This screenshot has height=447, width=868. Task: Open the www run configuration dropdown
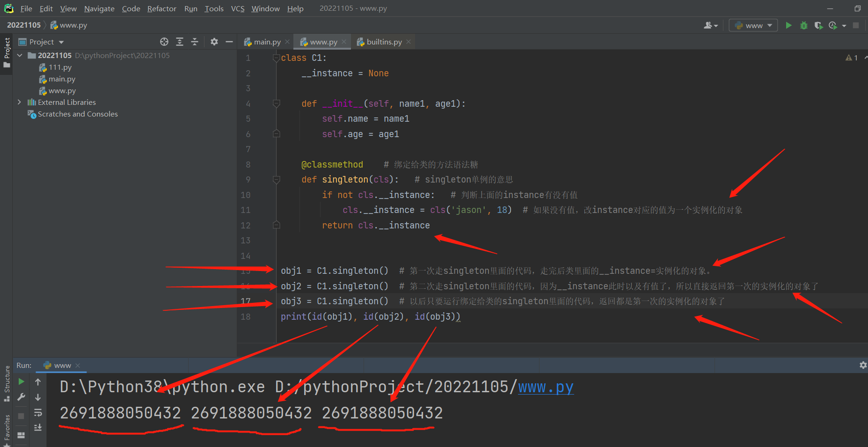[753, 25]
